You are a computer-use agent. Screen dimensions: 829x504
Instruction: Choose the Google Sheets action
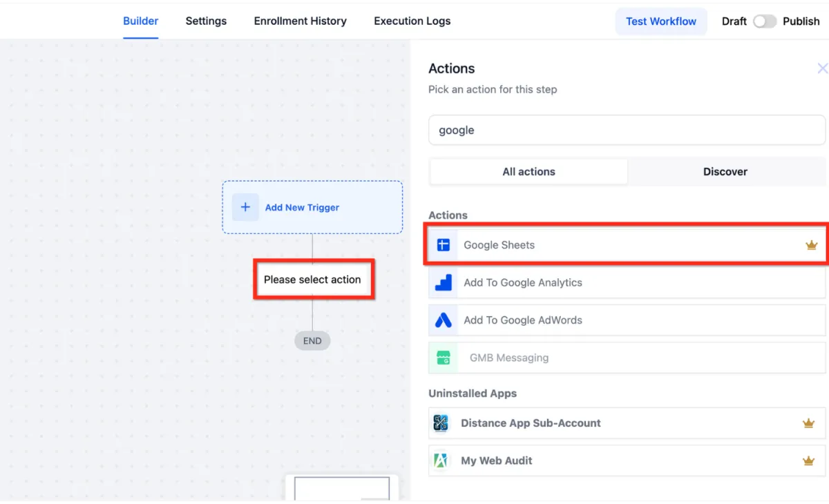click(627, 245)
